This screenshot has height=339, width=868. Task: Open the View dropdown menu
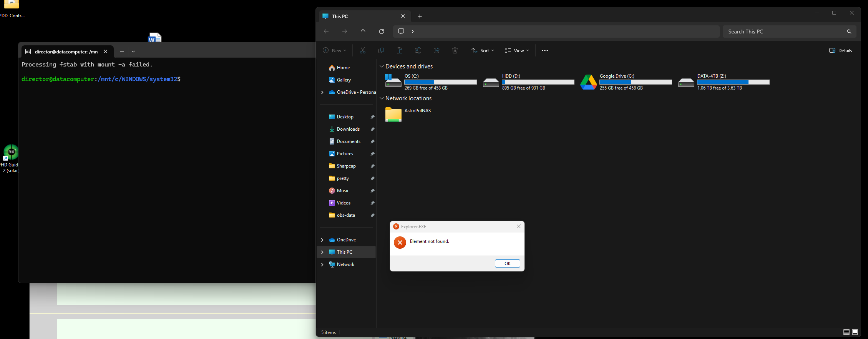[x=516, y=50]
